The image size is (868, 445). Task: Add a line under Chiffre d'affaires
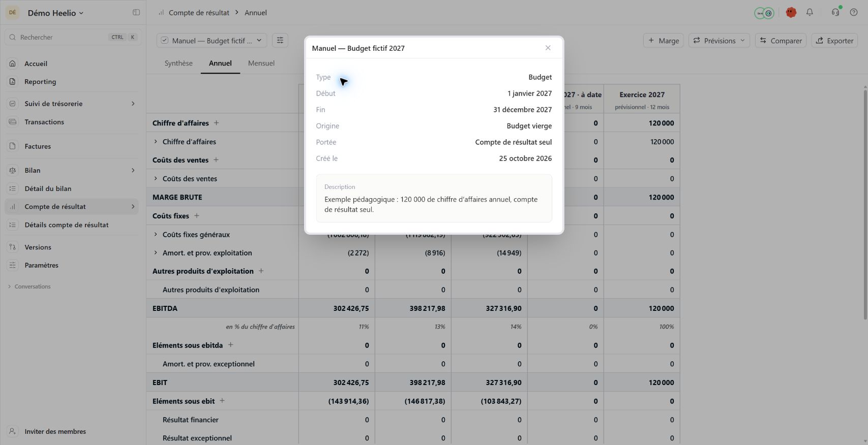click(216, 123)
